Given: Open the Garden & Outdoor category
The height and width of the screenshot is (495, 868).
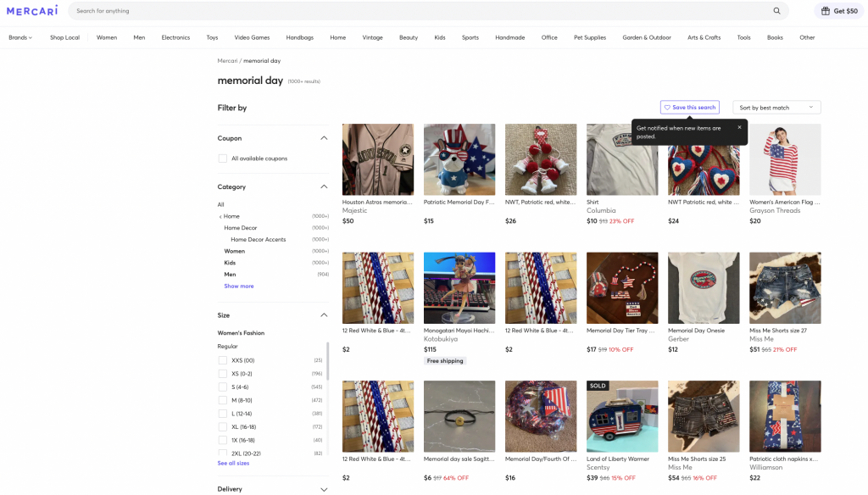Looking at the screenshot, I should pos(647,37).
